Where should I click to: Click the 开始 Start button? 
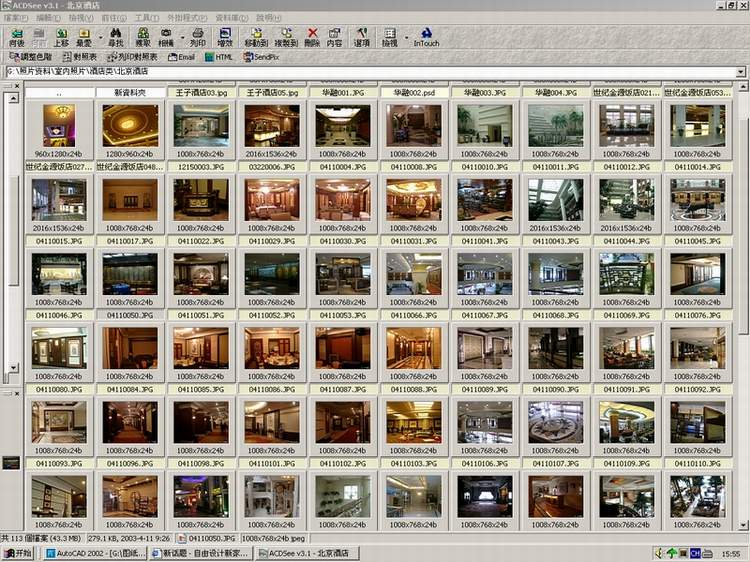[18, 553]
